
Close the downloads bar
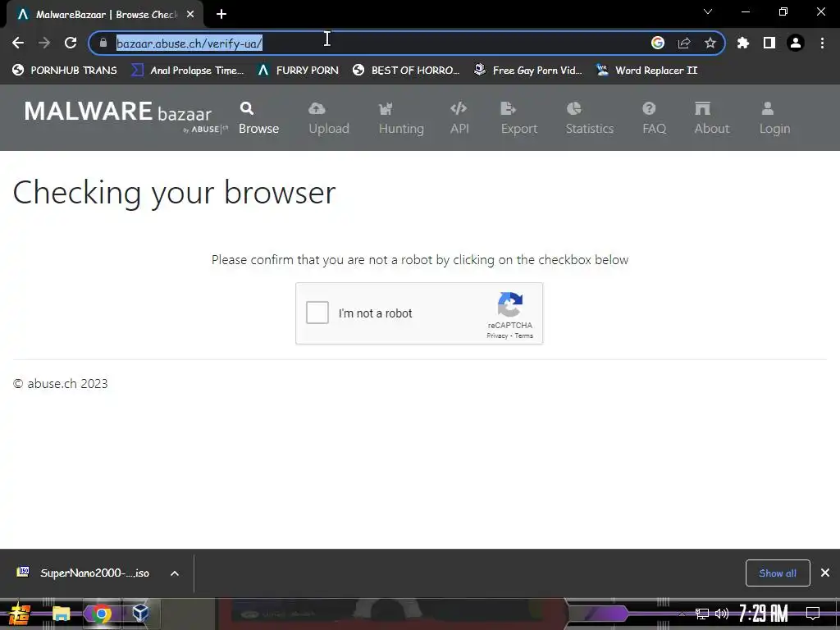click(x=825, y=573)
